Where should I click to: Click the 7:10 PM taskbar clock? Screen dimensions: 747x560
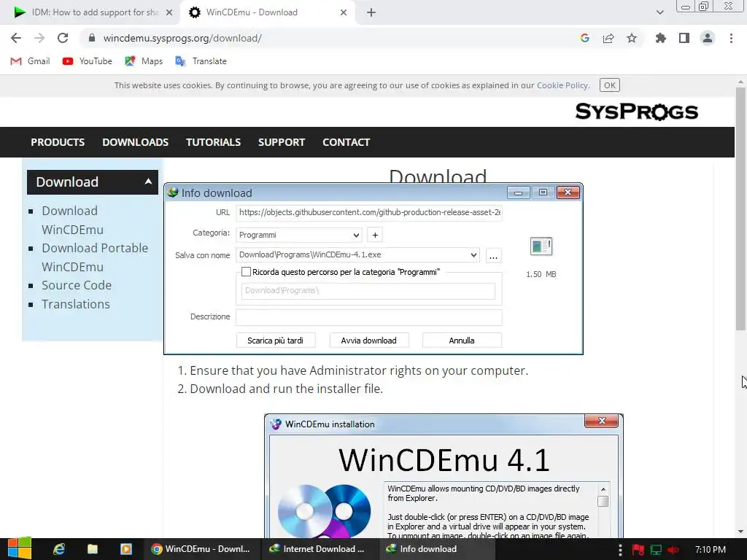point(711,550)
